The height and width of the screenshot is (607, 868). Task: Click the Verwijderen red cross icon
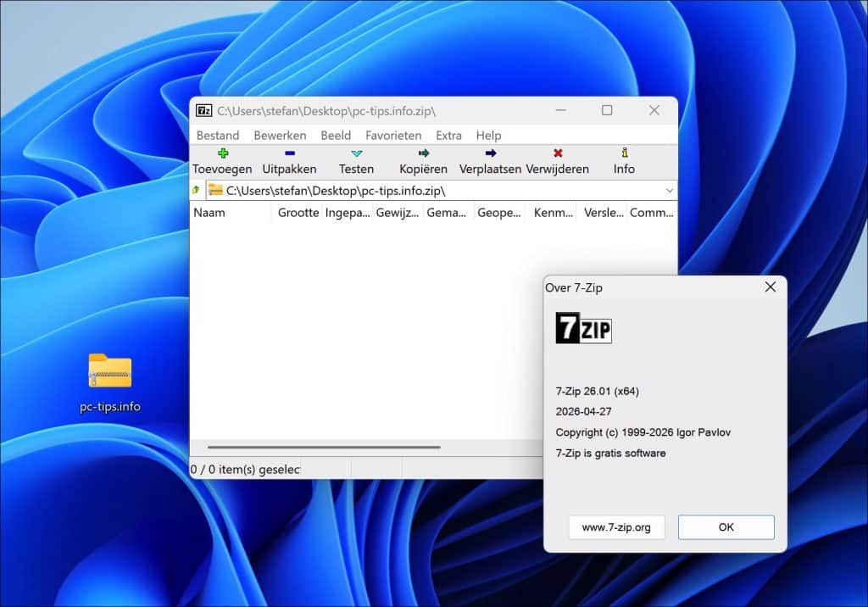[556, 153]
